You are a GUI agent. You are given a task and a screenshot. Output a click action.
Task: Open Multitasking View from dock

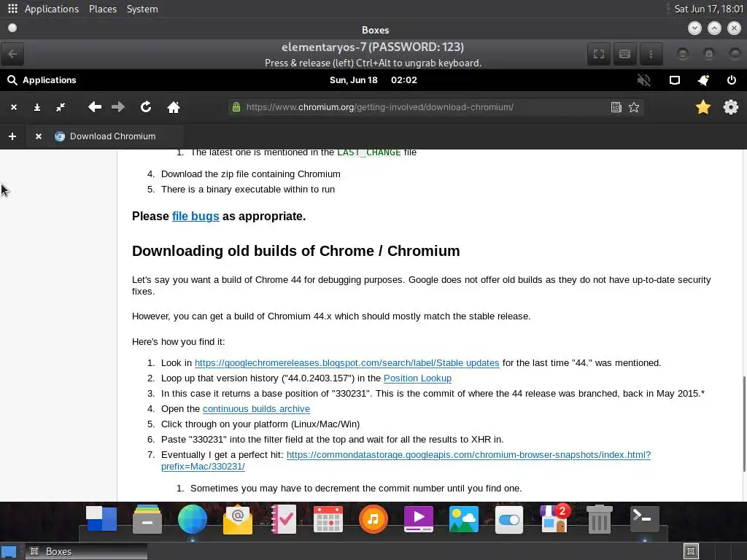tap(101, 518)
